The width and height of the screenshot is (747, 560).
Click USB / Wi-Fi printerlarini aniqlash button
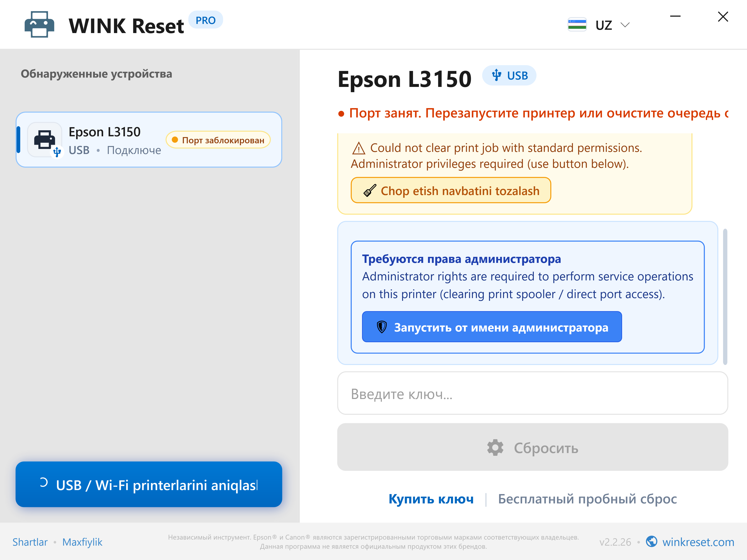click(x=149, y=484)
